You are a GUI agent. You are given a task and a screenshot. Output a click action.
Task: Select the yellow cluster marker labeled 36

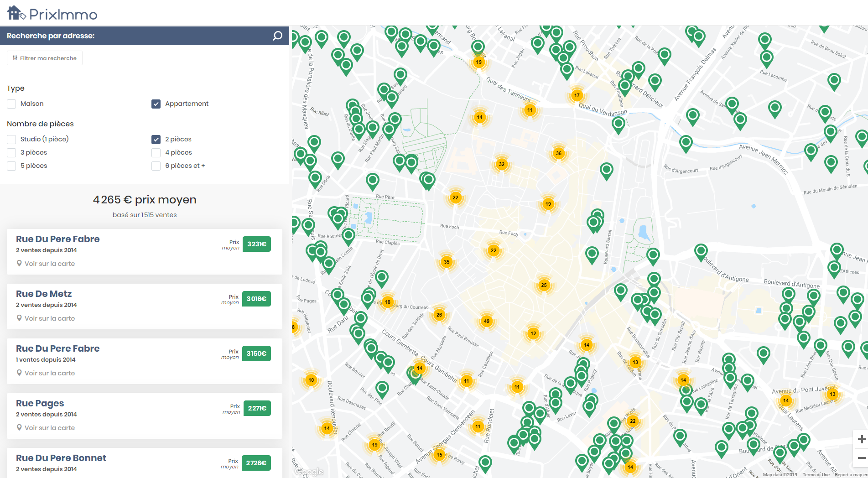click(x=559, y=153)
